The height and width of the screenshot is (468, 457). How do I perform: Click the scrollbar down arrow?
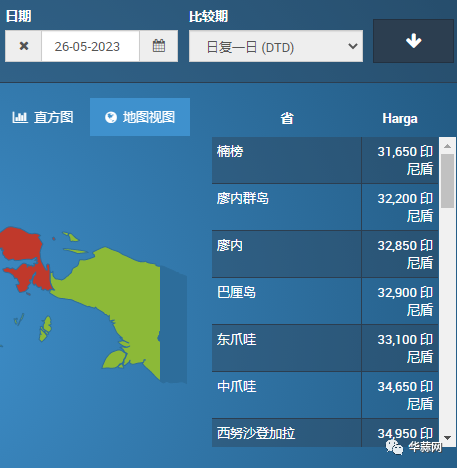(447, 438)
